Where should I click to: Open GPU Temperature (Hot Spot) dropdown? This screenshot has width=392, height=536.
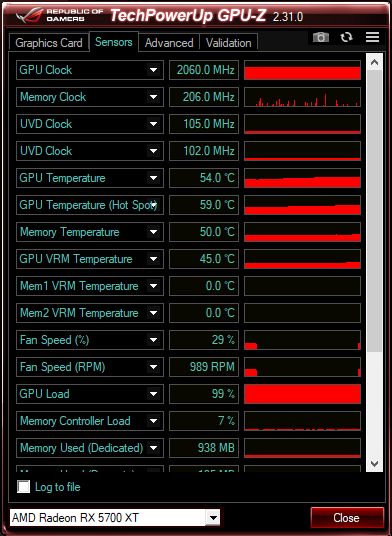153,205
